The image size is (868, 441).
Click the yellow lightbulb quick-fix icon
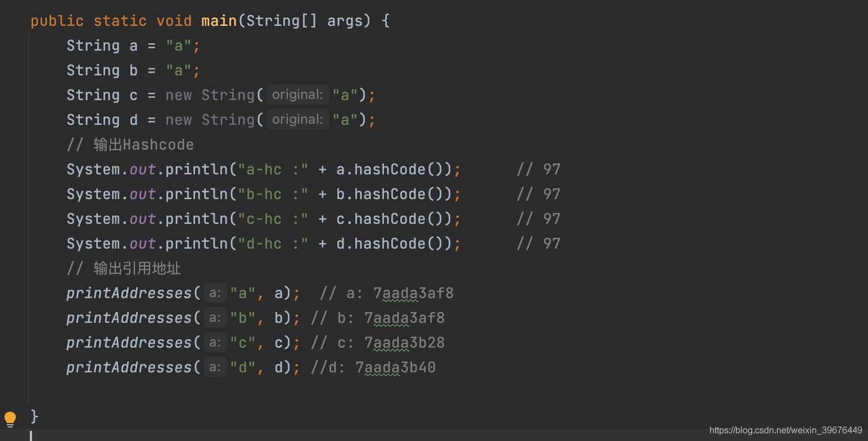tap(10, 420)
